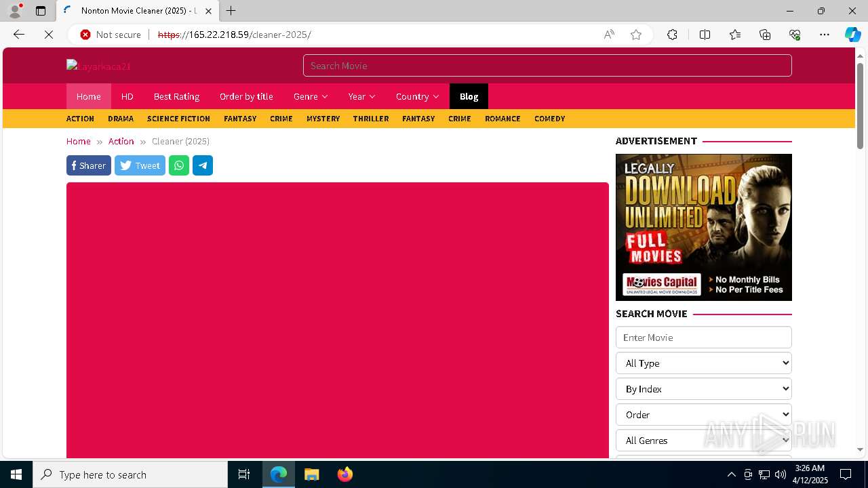This screenshot has width=868, height=488.
Task: Click the red video player area
Action: pos(338,320)
